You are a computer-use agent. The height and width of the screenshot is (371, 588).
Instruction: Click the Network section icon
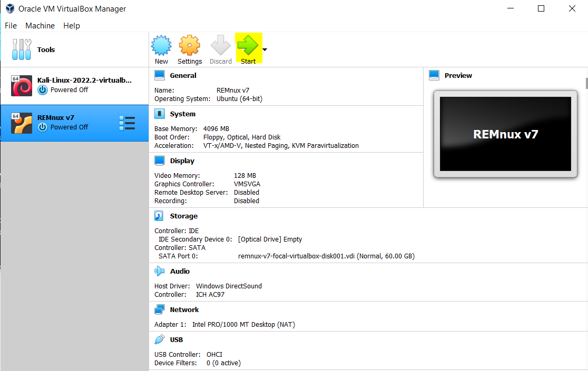click(159, 309)
